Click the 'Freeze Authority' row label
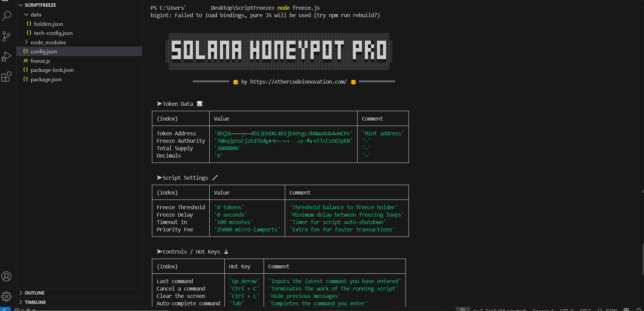 [x=180, y=141]
